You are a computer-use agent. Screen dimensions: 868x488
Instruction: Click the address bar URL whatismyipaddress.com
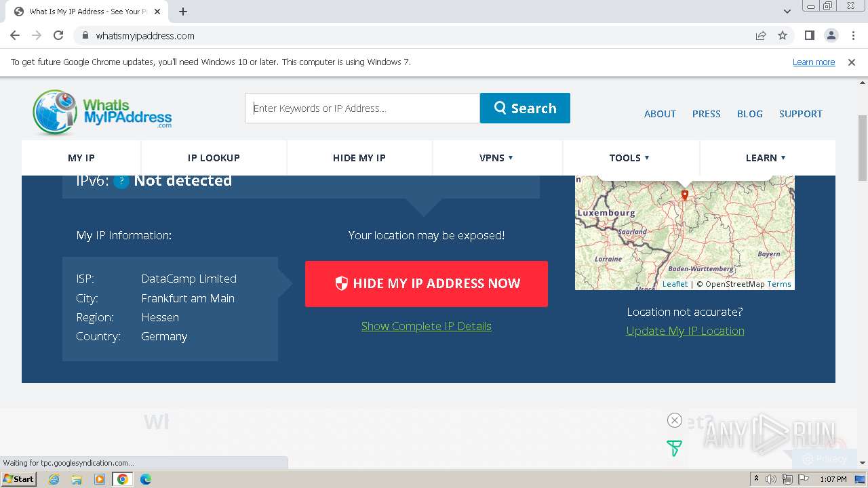(145, 36)
